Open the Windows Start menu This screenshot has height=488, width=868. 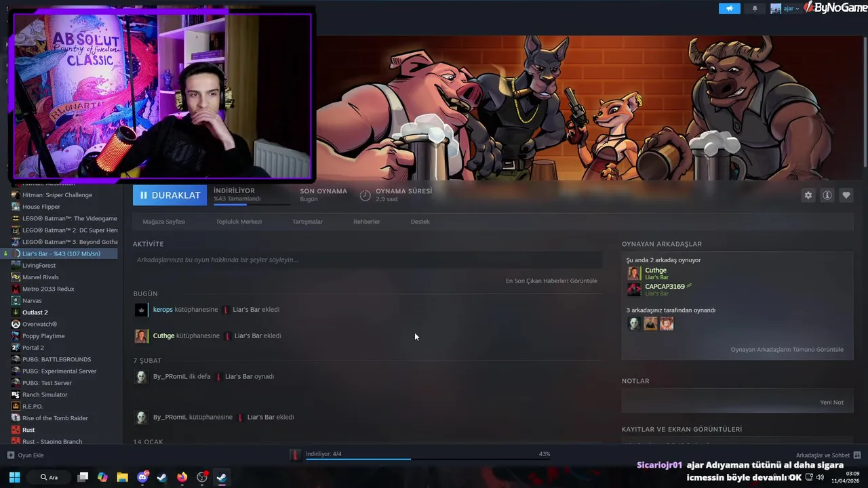tap(14, 477)
